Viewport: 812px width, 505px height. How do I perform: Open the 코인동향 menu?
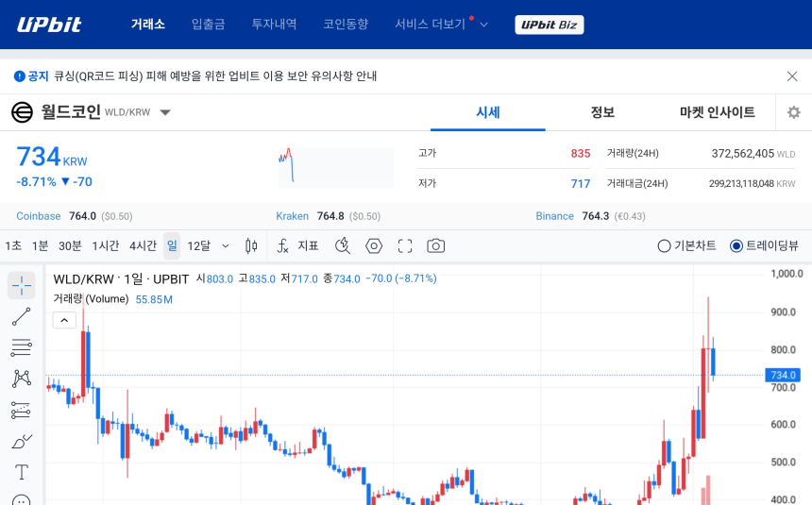(x=346, y=24)
